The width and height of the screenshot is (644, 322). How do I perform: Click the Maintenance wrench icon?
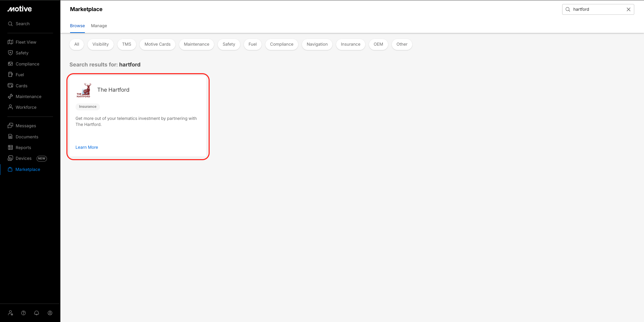[x=10, y=96]
